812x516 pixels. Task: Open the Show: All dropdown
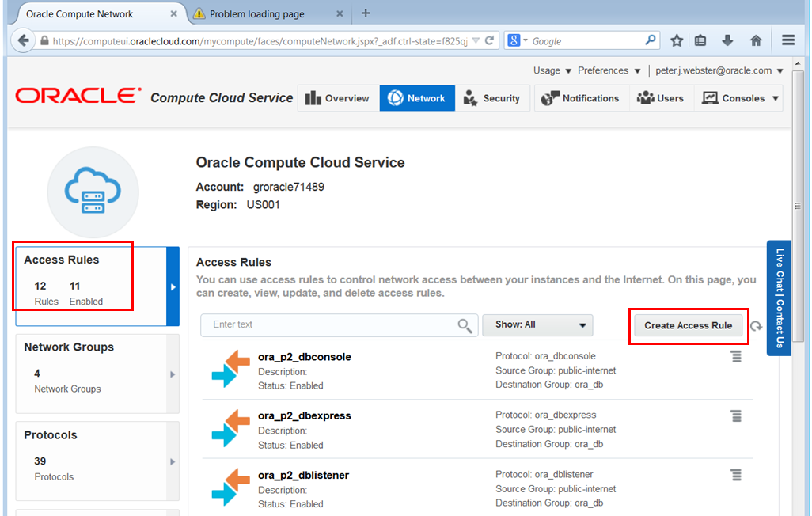[x=537, y=324]
